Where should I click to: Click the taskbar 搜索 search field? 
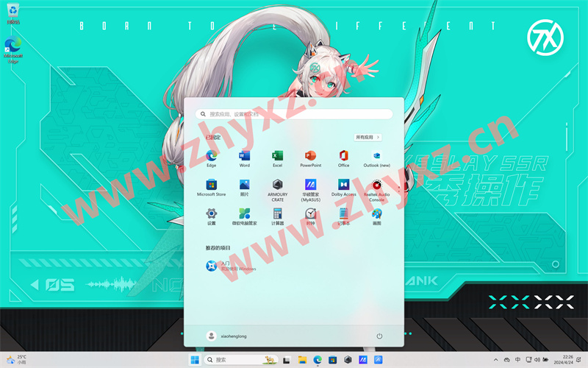coord(241,360)
